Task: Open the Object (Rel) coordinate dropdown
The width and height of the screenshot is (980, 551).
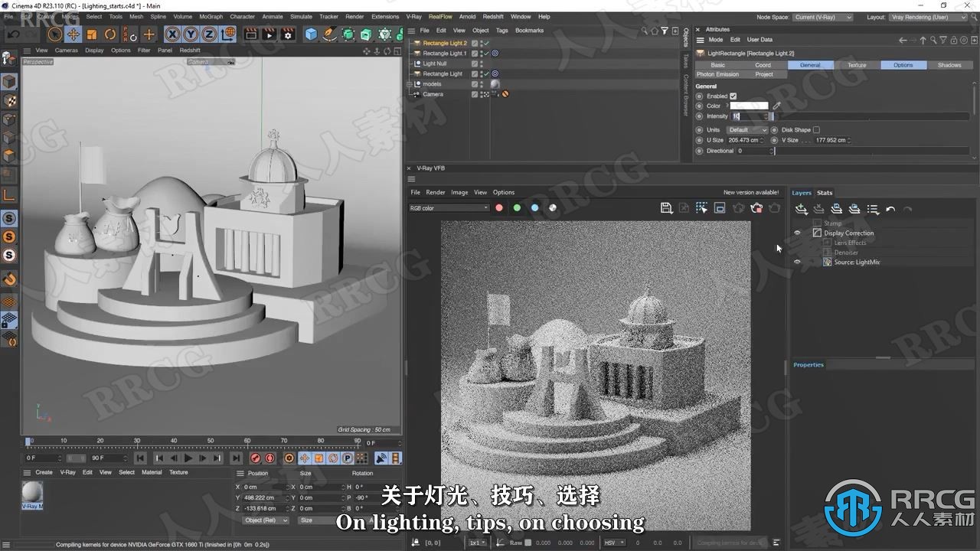Action: 266,520
